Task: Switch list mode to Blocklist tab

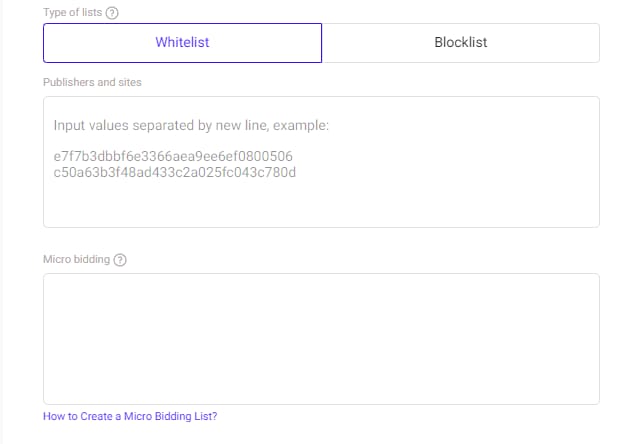Action: [461, 43]
